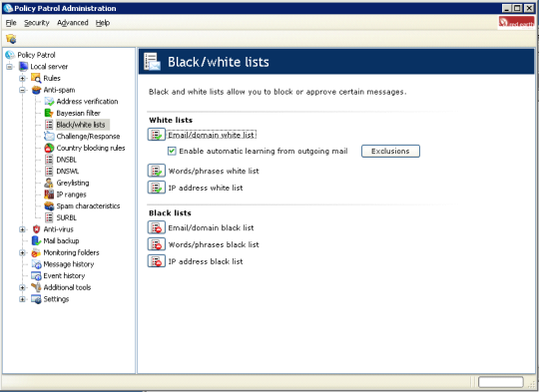Open the Security menu
Image resolution: width=539 pixels, height=392 pixels.
[x=37, y=23]
